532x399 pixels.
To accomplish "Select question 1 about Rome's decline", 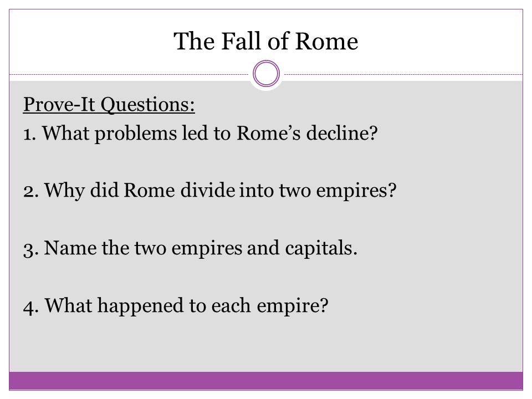I will click(200, 133).
